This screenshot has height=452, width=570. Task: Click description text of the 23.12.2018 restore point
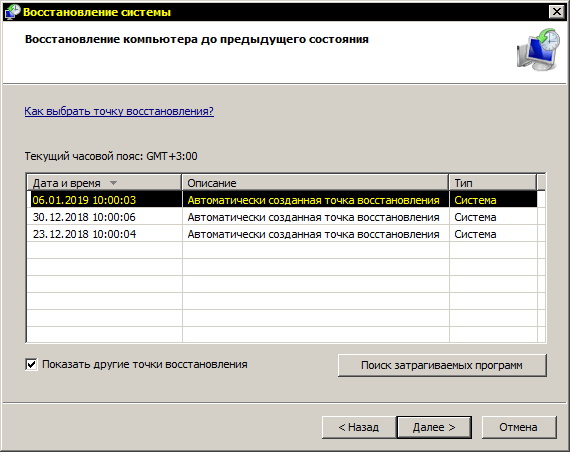tap(313, 234)
